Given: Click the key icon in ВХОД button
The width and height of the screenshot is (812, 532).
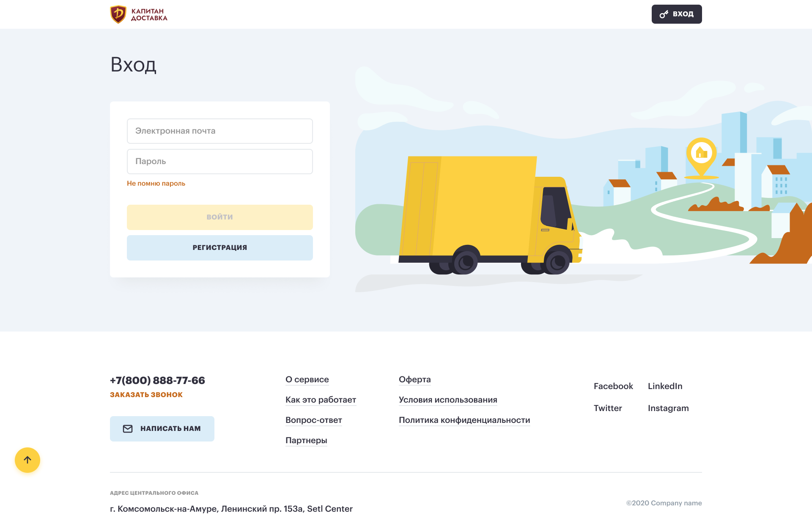Looking at the screenshot, I should [664, 14].
